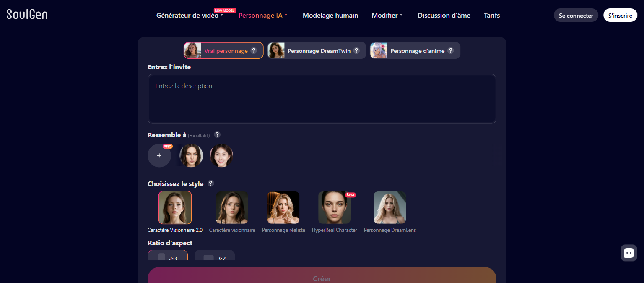The width and height of the screenshot is (644, 283).
Task: Click the SoulGen logo
Action: (x=27, y=15)
